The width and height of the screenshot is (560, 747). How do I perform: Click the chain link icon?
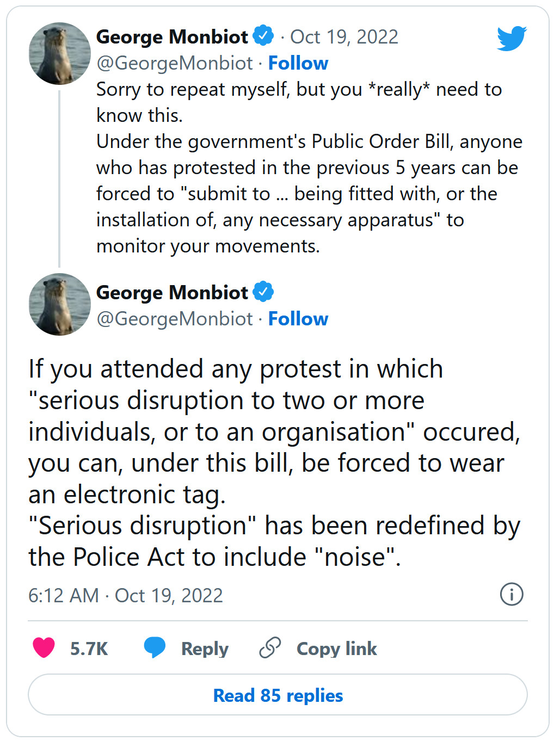270,647
